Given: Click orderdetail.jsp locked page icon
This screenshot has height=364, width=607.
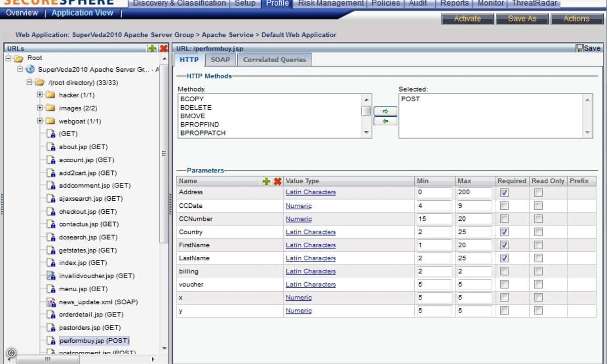Looking at the screenshot, I should [x=51, y=314].
